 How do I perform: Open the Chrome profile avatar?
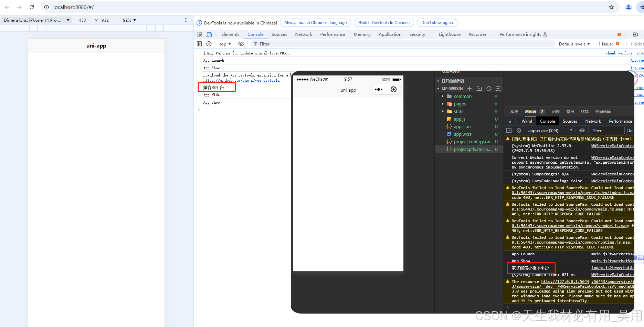tap(629, 7)
